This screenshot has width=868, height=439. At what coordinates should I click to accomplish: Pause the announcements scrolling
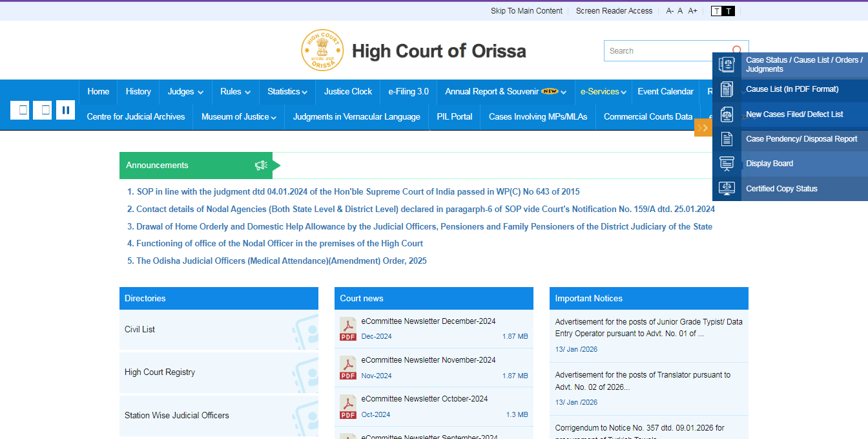[x=65, y=110]
